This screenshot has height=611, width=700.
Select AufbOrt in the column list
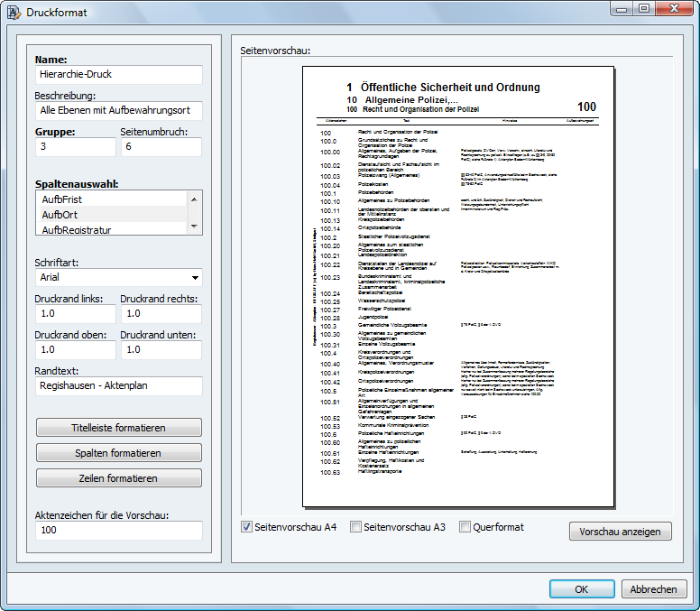pyautogui.click(x=110, y=215)
